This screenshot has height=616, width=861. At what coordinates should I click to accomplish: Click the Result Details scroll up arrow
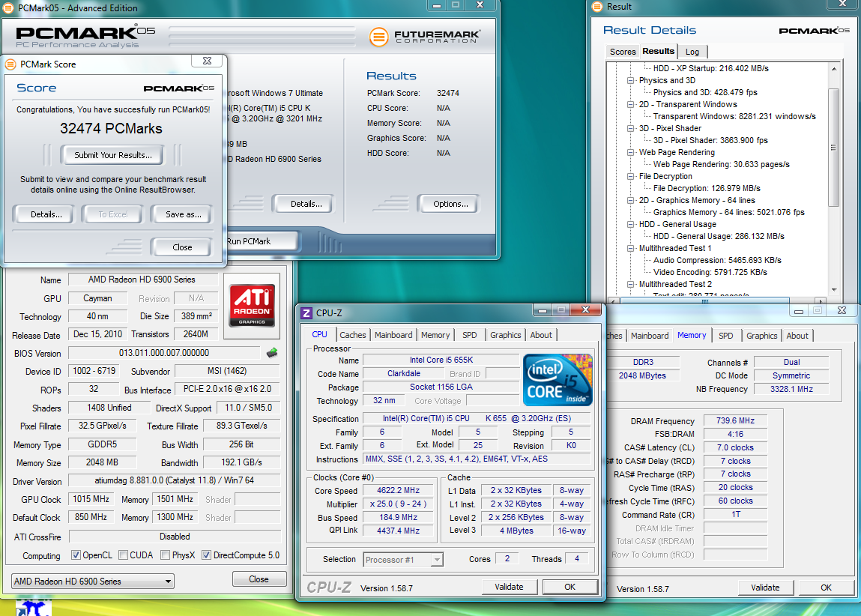coord(833,69)
